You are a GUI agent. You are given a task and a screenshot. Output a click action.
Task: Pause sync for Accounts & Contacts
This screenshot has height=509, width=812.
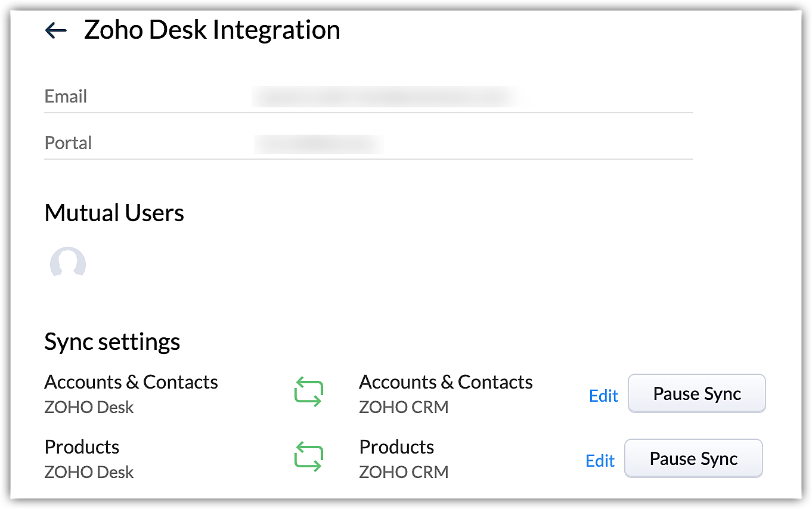696,393
